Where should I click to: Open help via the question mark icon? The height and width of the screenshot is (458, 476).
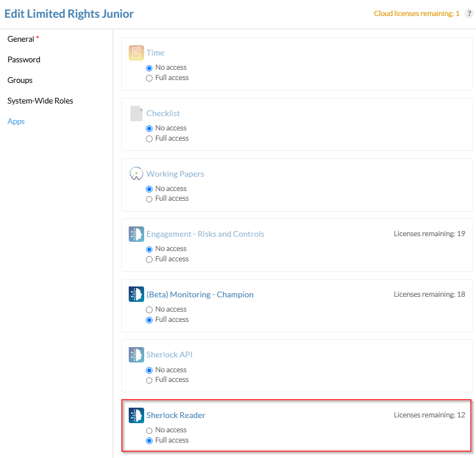(469, 14)
